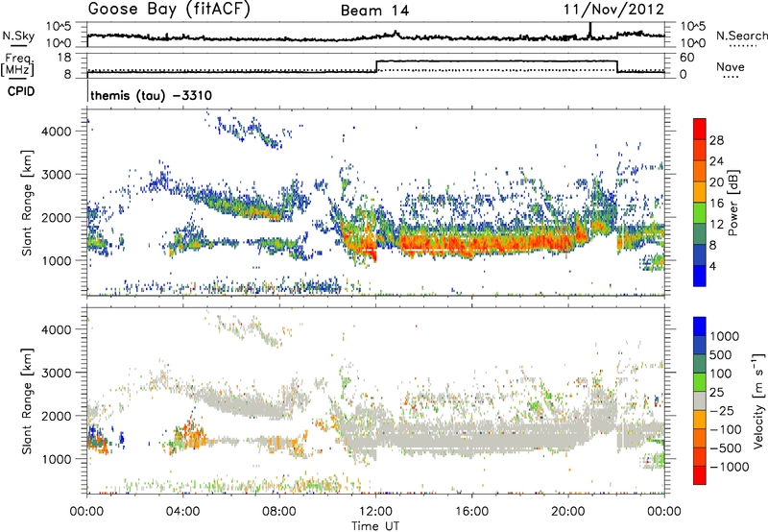Click the '-500' velocity scale label
Image resolution: width=768 pixels, height=532 pixels.
pos(726,448)
